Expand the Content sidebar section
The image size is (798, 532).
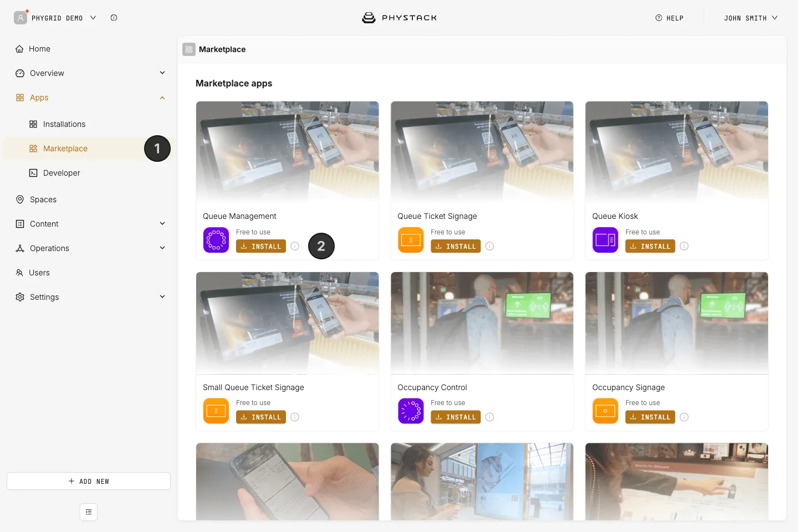[x=162, y=224]
